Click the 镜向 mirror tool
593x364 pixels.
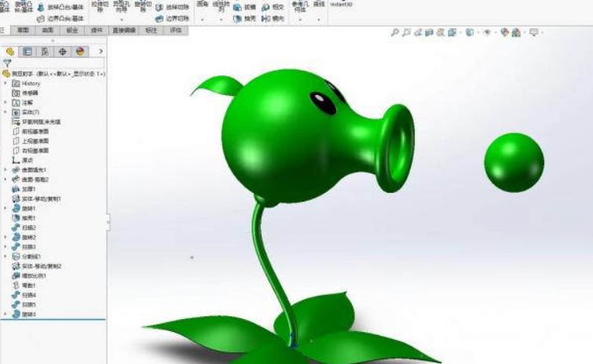273,19
